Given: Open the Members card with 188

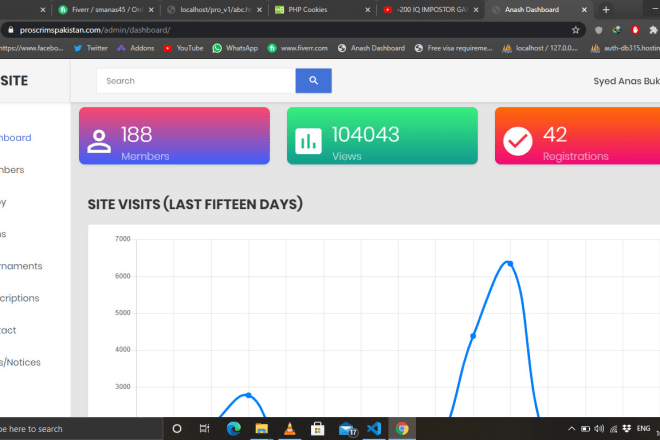Looking at the screenshot, I should 174,136.
